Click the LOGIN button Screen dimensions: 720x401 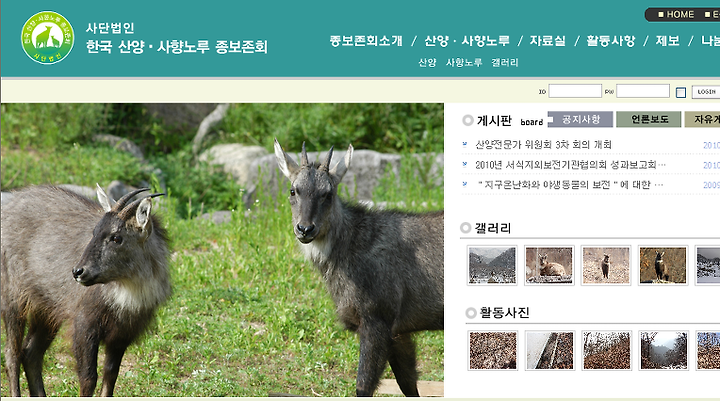706,92
